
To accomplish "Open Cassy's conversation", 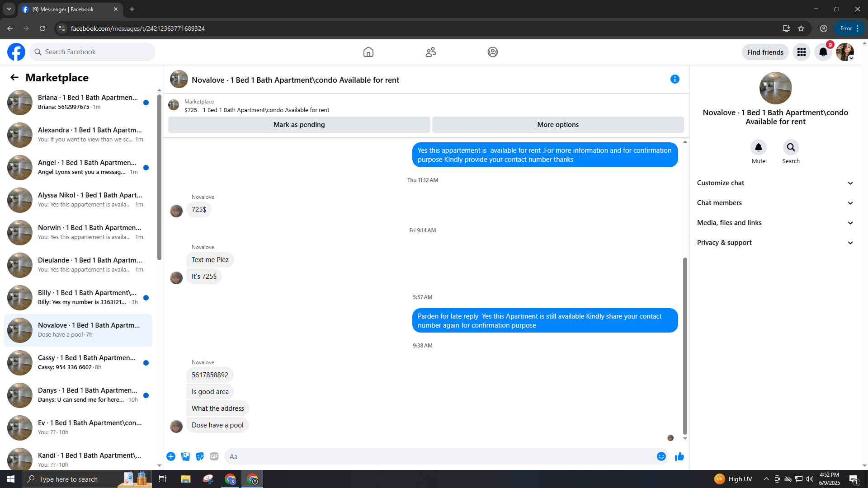I will tap(78, 363).
